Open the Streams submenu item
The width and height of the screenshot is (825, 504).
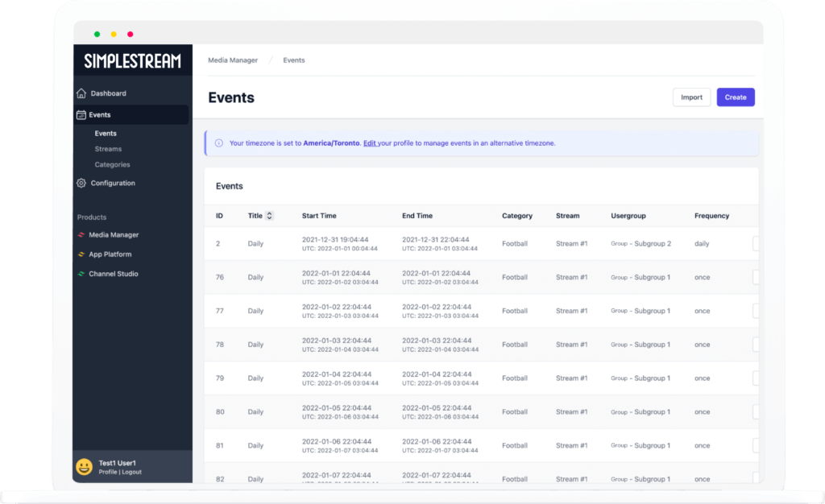(x=108, y=149)
